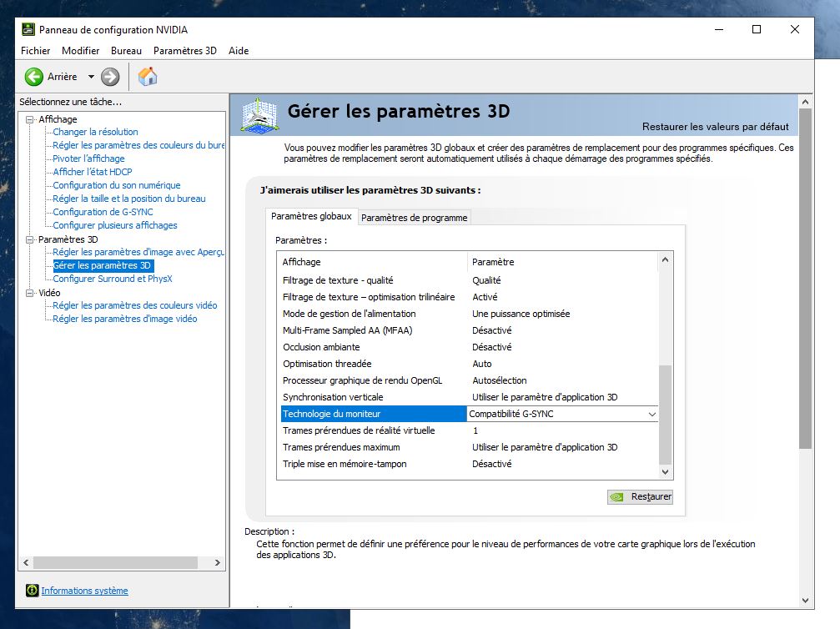Click the 3D settings header icon

click(x=259, y=114)
